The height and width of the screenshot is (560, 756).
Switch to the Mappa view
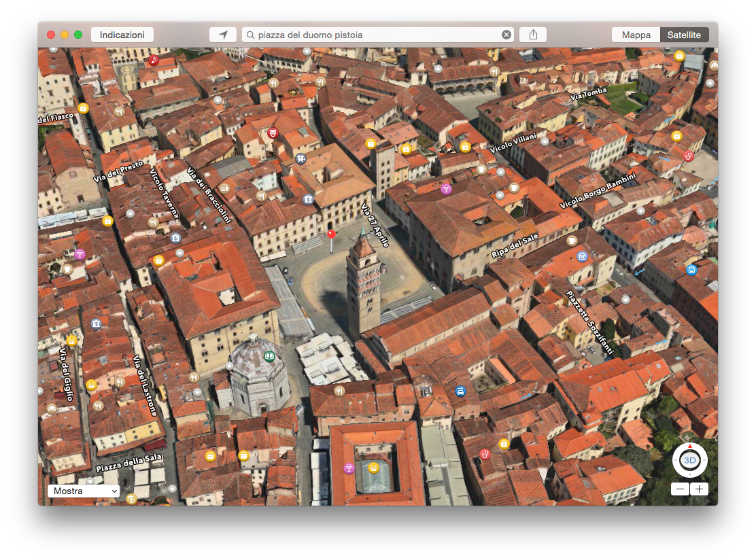tap(636, 35)
